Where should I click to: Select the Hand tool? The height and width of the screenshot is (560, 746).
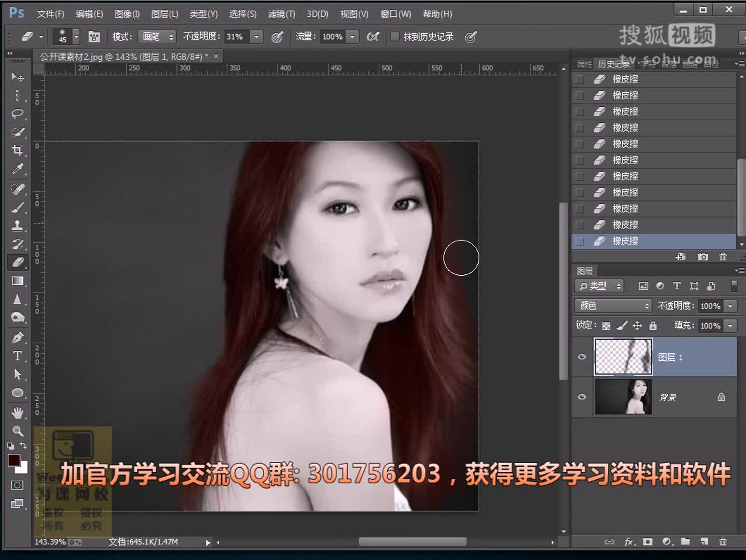tap(18, 413)
